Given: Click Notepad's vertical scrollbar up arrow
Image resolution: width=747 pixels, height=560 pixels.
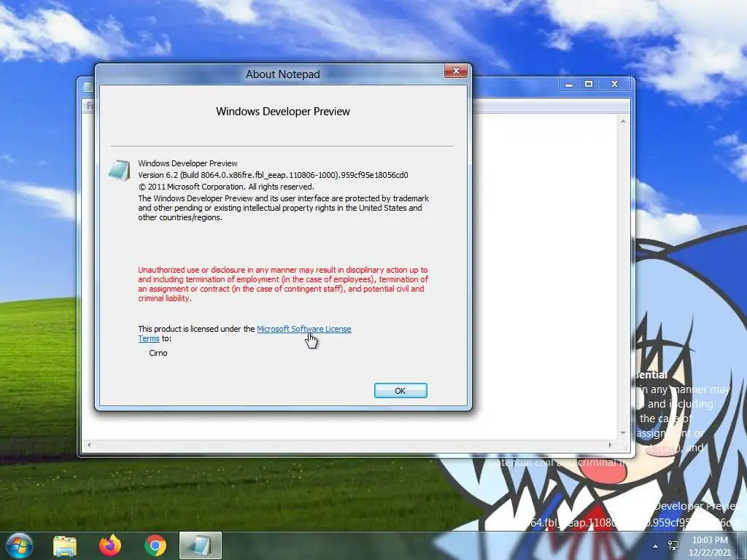Looking at the screenshot, I should tap(623, 122).
